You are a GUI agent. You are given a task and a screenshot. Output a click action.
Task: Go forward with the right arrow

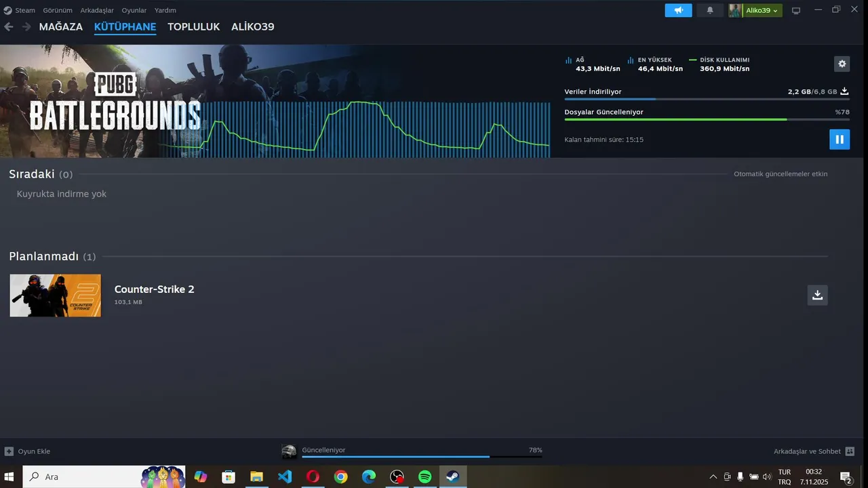26,27
